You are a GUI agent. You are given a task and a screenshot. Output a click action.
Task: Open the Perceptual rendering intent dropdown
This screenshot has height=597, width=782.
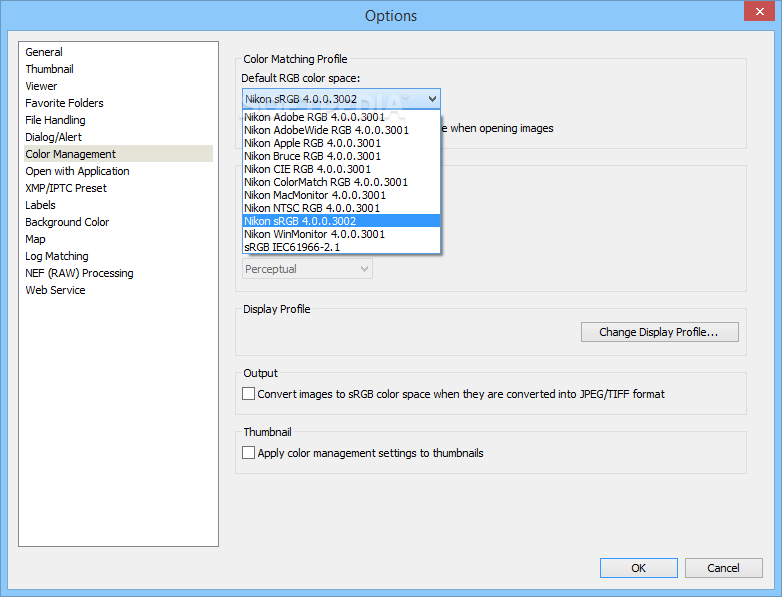307,269
